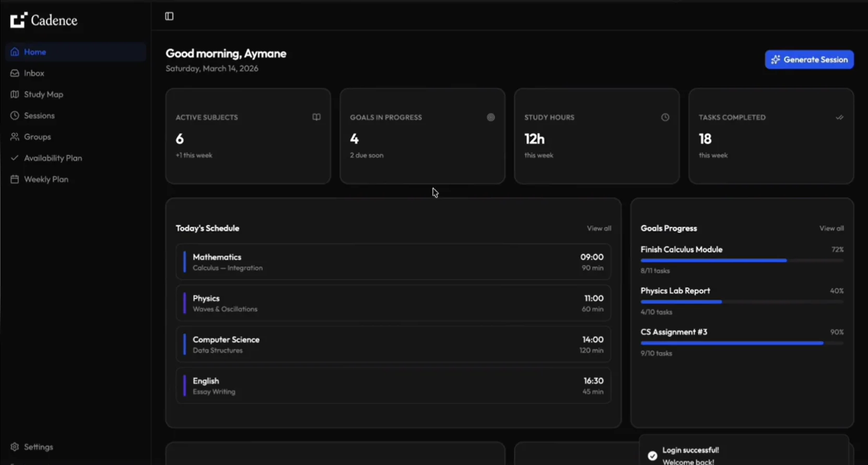The width and height of the screenshot is (868, 465).
Task: Click the book icon in Active Subjects card
Action: tap(316, 117)
